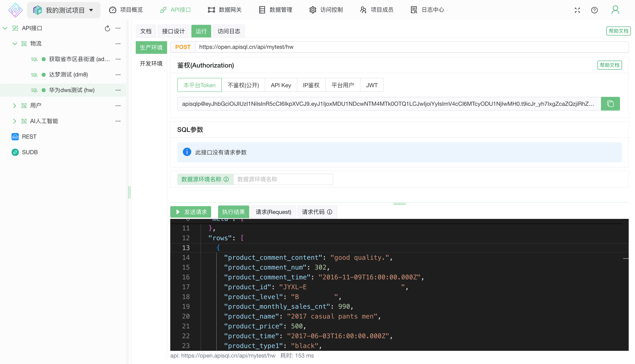The height and width of the screenshot is (364, 635).
Task: Select 本平台Token auth option
Action: 199,85
